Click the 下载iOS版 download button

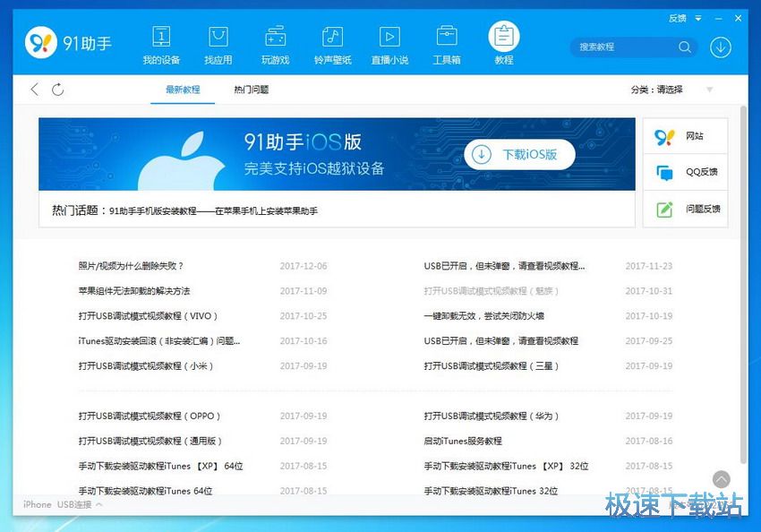click(520, 154)
